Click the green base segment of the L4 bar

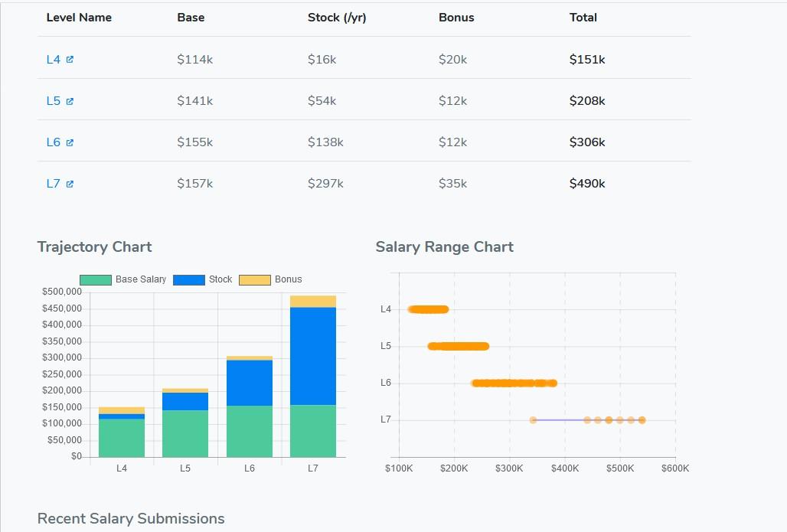click(122, 438)
